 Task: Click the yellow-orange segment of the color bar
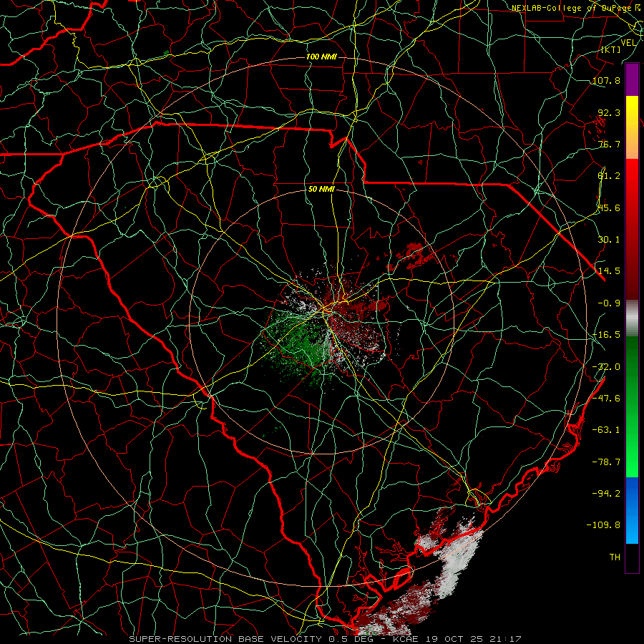(632, 127)
